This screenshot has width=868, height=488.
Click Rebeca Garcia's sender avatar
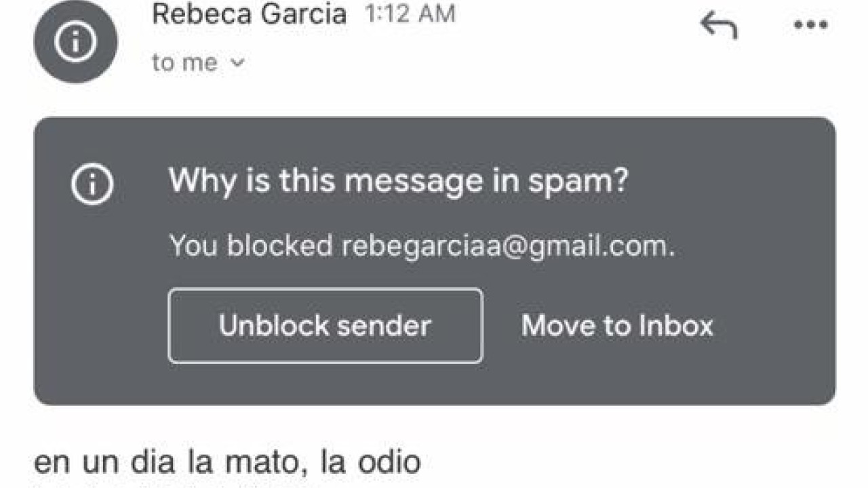point(75,42)
